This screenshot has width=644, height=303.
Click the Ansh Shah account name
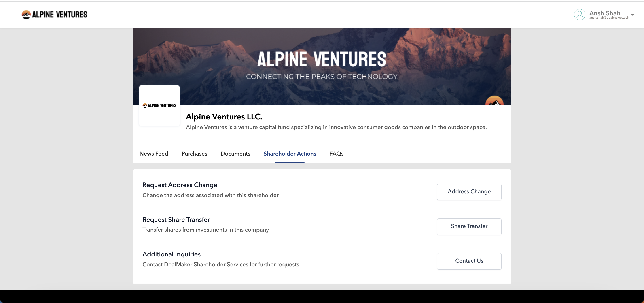tap(604, 13)
